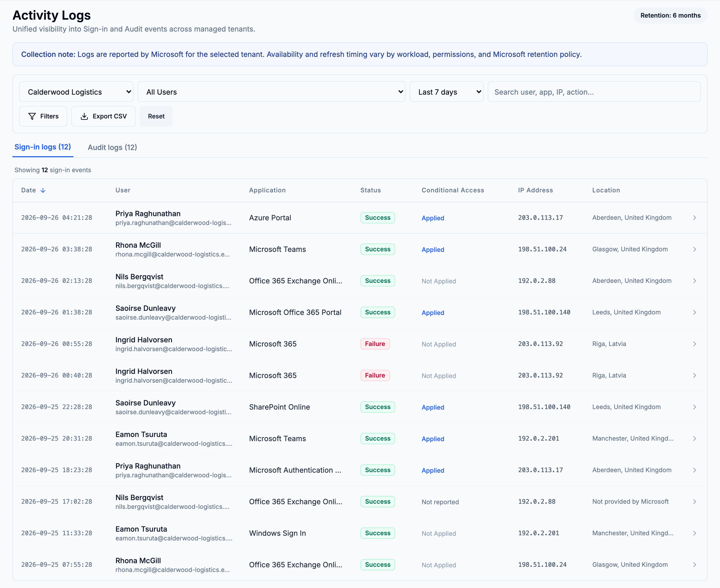This screenshot has width=720, height=588.
Task: Click email rhona.mcgill in Microsoft Teams row
Action: coord(172,254)
